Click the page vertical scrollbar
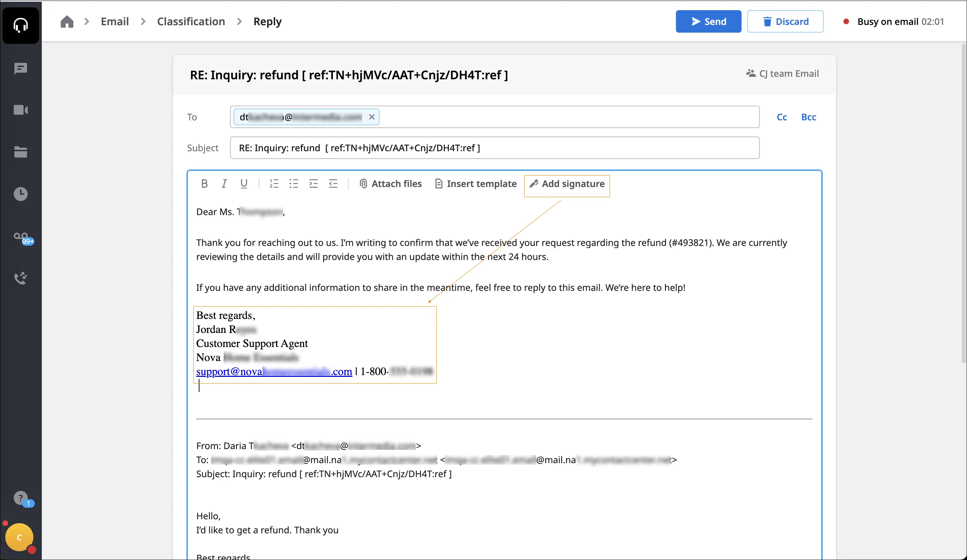Viewport: 967px width, 560px height. pos(963,203)
